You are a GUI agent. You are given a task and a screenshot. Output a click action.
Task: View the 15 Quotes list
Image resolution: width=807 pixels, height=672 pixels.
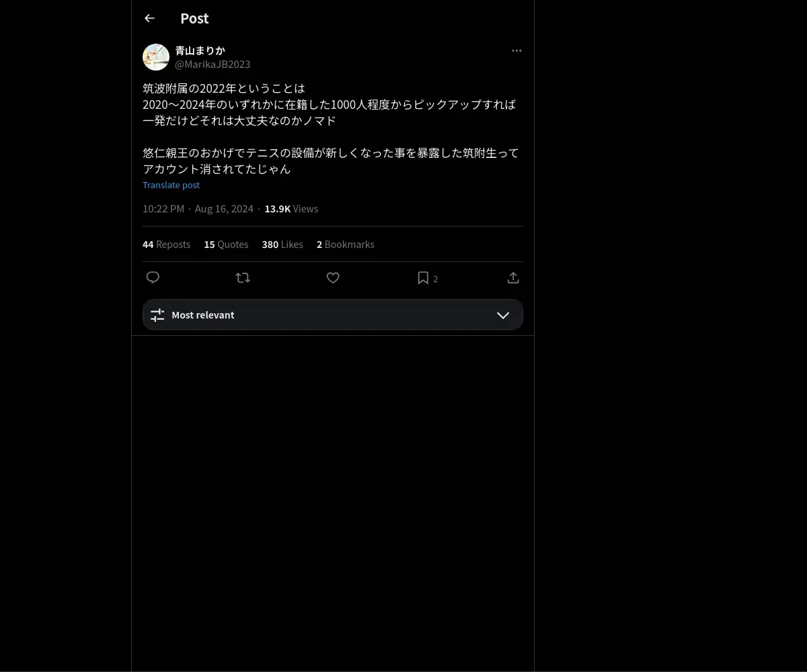click(x=226, y=245)
